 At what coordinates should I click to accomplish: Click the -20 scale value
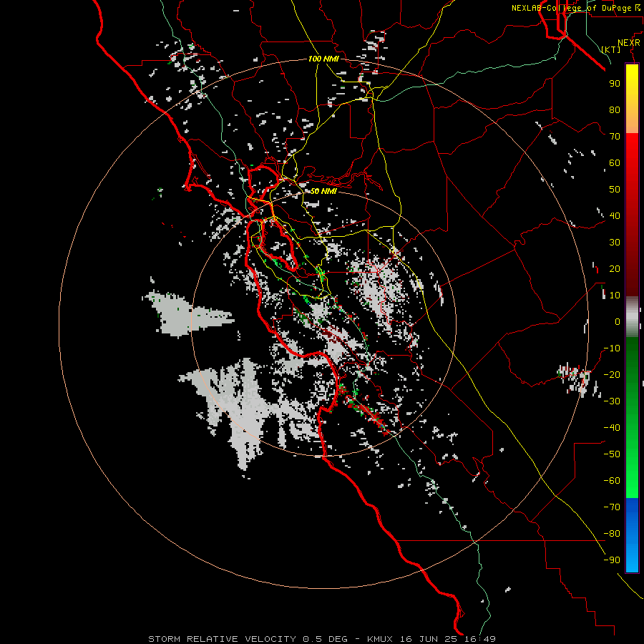612,375
